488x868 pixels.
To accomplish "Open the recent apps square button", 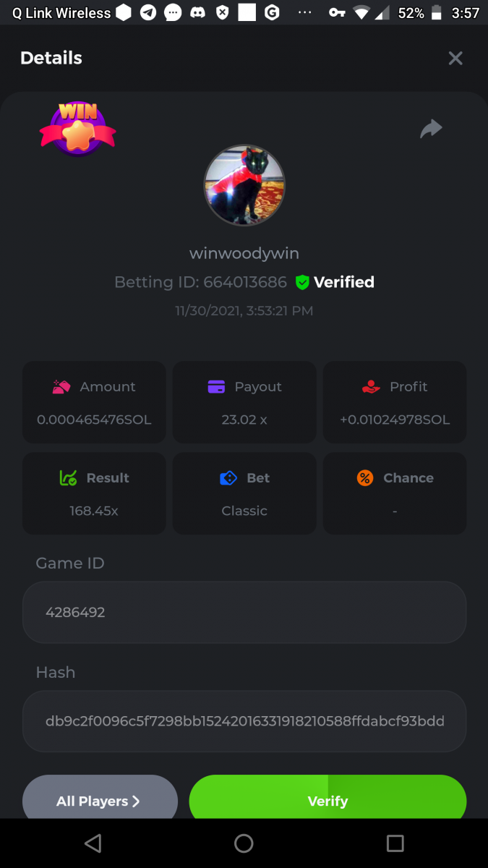I will tap(395, 843).
